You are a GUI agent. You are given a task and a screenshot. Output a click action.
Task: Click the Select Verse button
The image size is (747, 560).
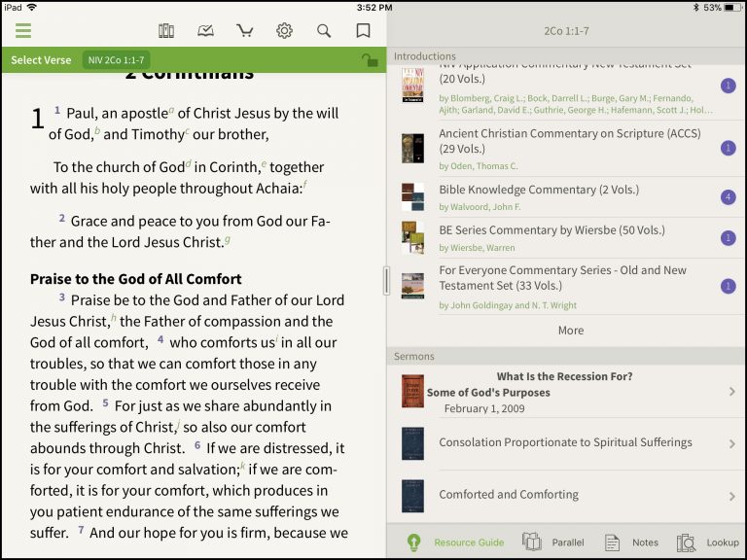(x=41, y=60)
